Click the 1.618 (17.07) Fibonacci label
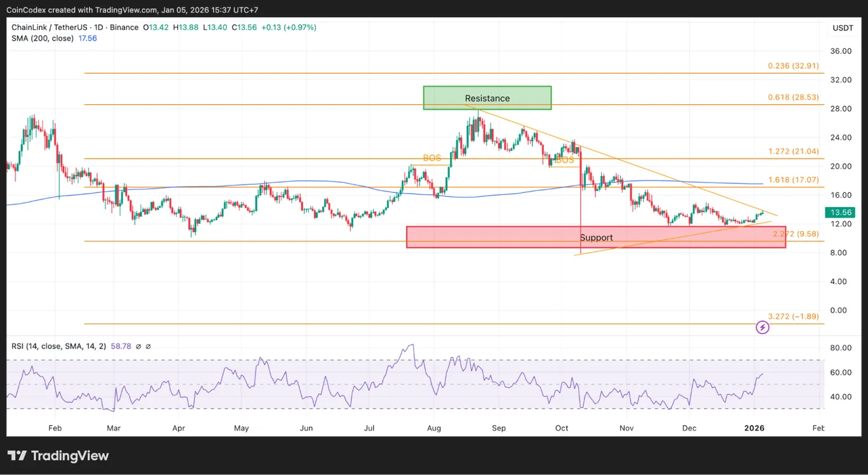The image size is (868, 475). pos(792,180)
